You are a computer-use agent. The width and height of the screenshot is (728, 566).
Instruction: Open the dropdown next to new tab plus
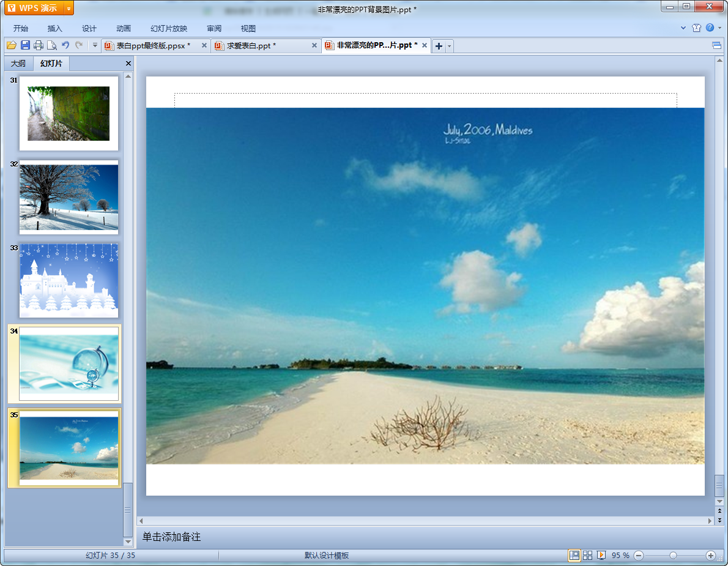tap(450, 46)
